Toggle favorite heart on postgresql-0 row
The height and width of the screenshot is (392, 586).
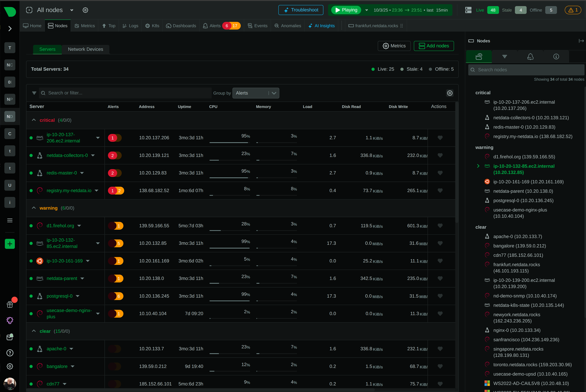(440, 296)
